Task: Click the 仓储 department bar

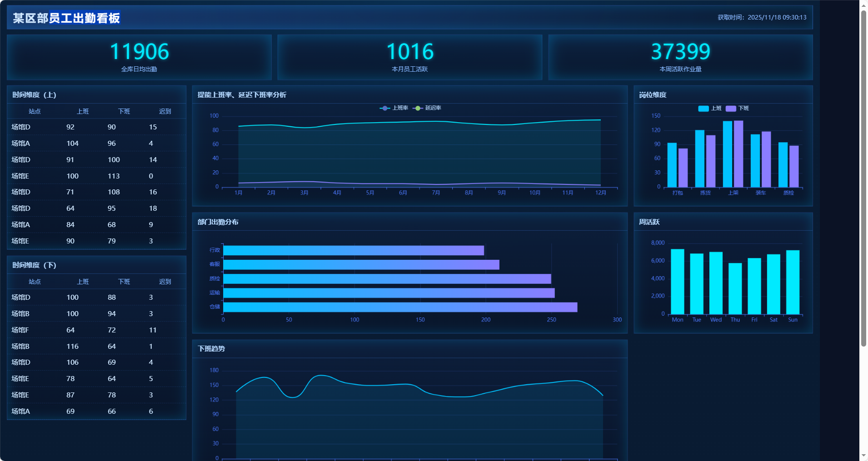Action: coord(400,307)
